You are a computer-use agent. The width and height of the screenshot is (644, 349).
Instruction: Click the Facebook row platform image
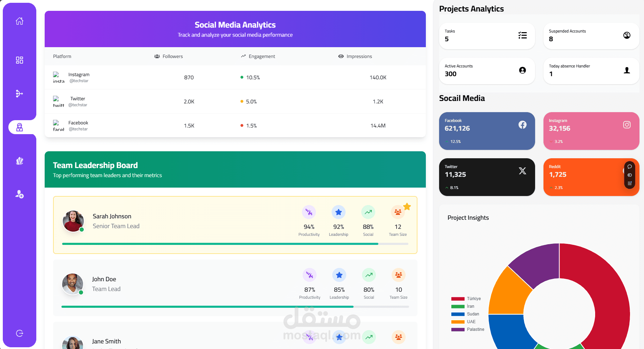tap(59, 125)
